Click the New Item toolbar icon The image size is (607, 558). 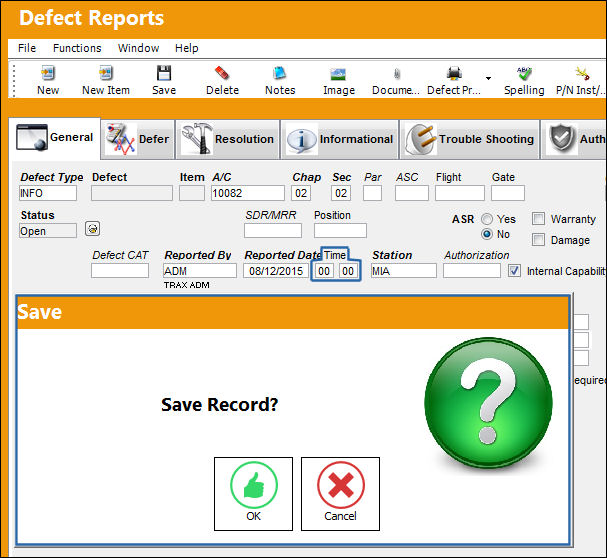coord(106,73)
